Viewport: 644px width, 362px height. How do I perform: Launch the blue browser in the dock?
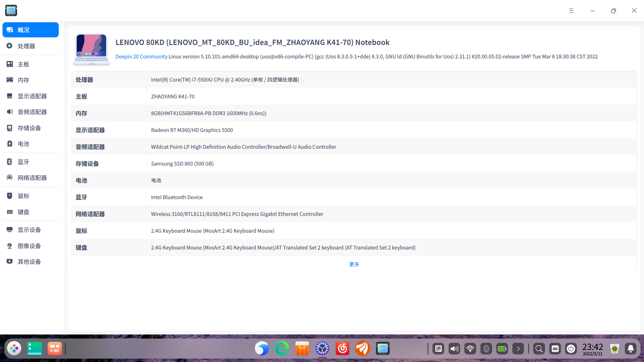[262, 349]
